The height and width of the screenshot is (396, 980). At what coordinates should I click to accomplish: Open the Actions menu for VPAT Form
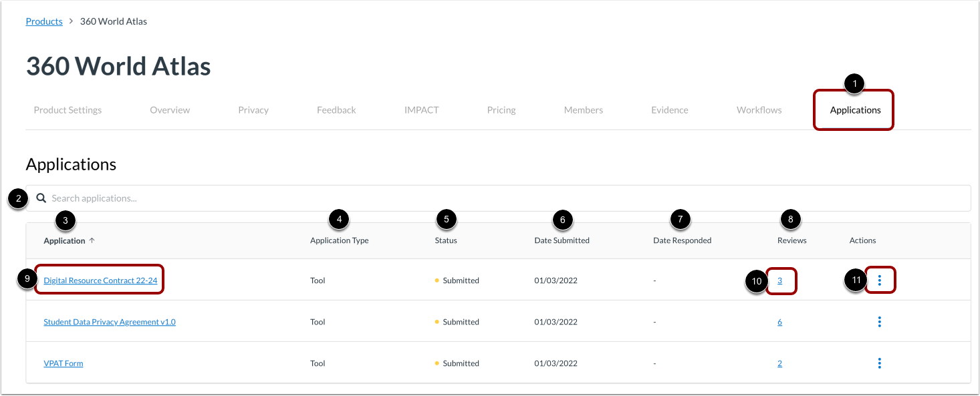click(879, 363)
